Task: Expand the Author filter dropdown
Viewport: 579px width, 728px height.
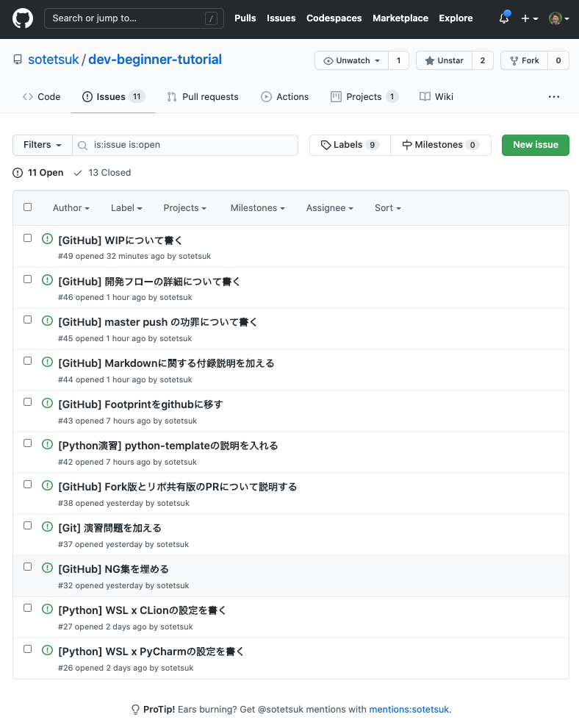Action: coord(71,208)
